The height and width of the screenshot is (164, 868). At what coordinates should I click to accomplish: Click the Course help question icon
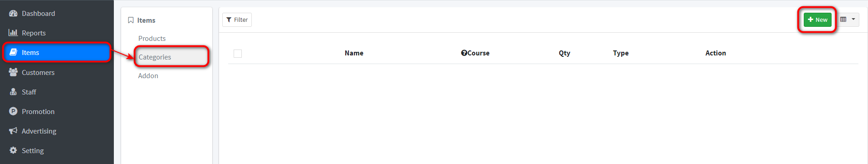click(464, 53)
